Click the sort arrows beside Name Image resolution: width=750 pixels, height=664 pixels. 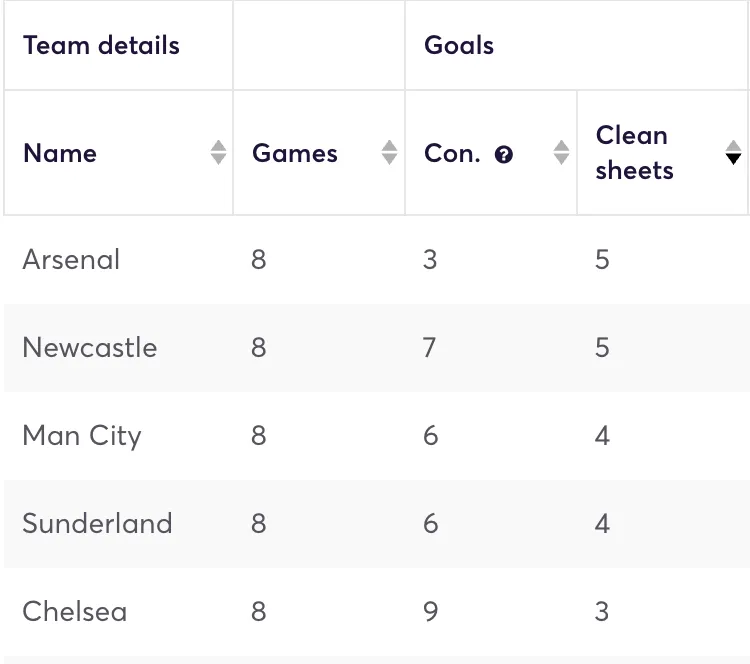coord(218,153)
